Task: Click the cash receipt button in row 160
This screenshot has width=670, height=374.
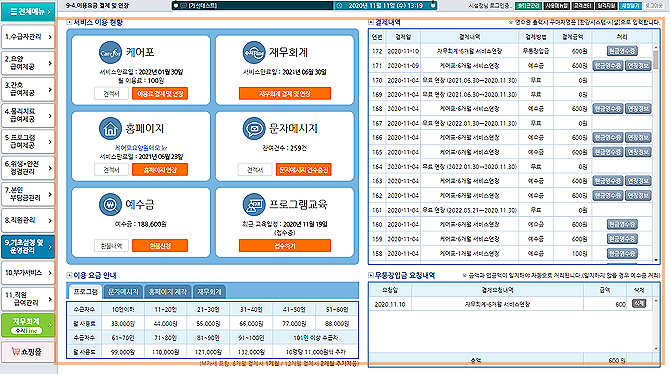Action: [x=622, y=224]
